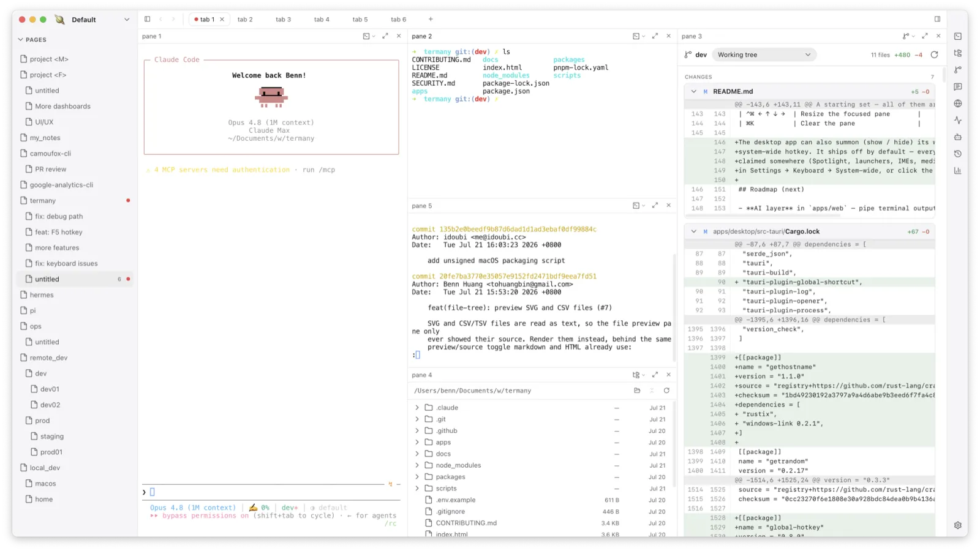The width and height of the screenshot is (980, 551).
Task: Maximize pane 5 with the expand icon
Action: [655, 206]
